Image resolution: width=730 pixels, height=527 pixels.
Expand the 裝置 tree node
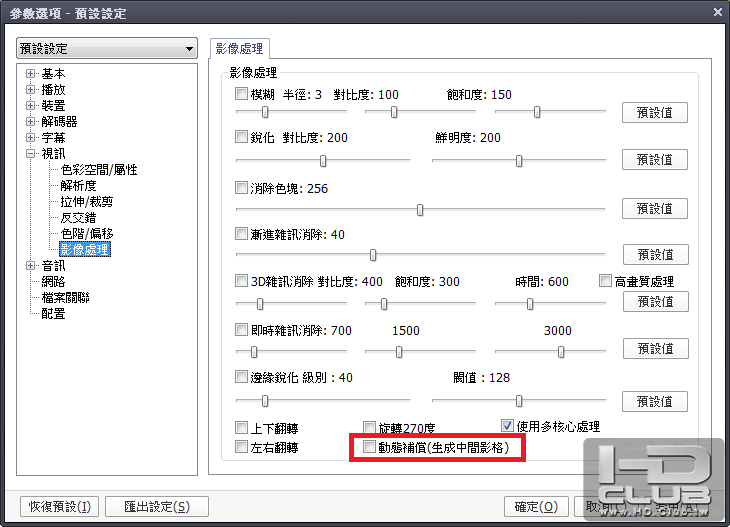click(30, 106)
